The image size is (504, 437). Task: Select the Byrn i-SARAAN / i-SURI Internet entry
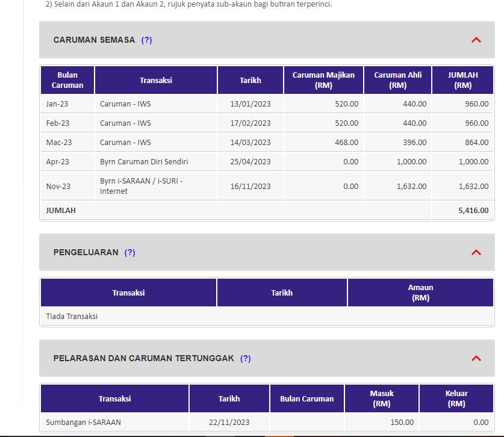tap(141, 186)
